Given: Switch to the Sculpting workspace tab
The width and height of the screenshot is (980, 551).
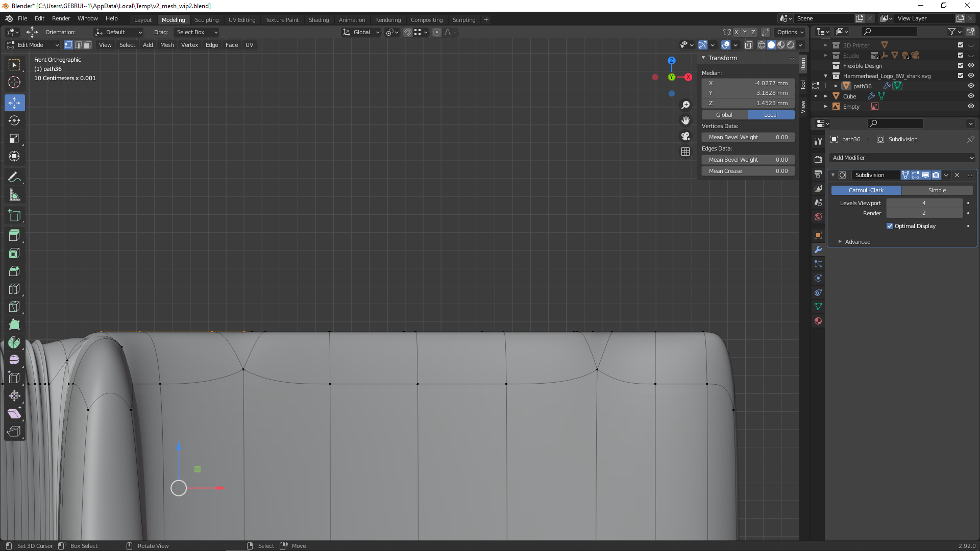Looking at the screenshot, I should pyautogui.click(x=206, y=19).
